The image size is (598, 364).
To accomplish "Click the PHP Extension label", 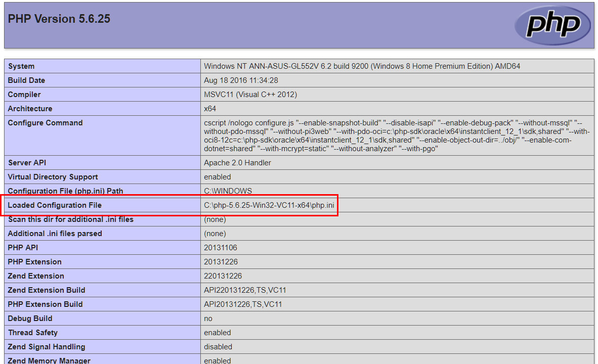I will click(x=35, y=261).
